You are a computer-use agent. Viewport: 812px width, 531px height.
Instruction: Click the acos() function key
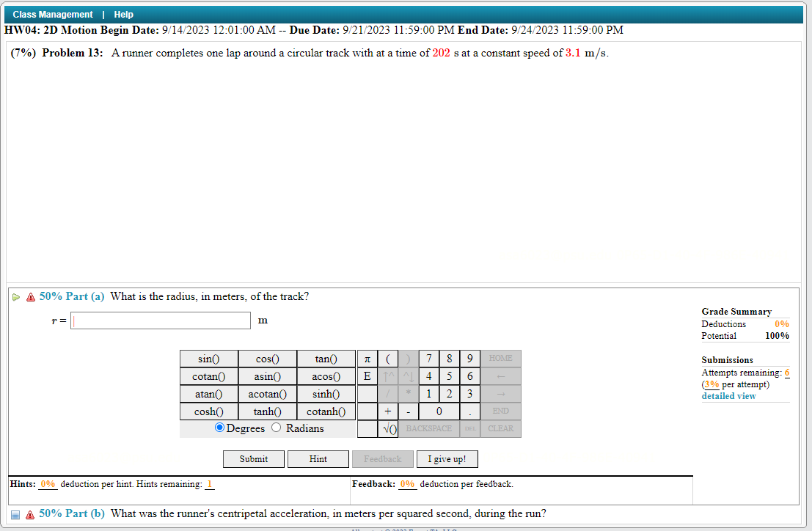tap(326, 376)
